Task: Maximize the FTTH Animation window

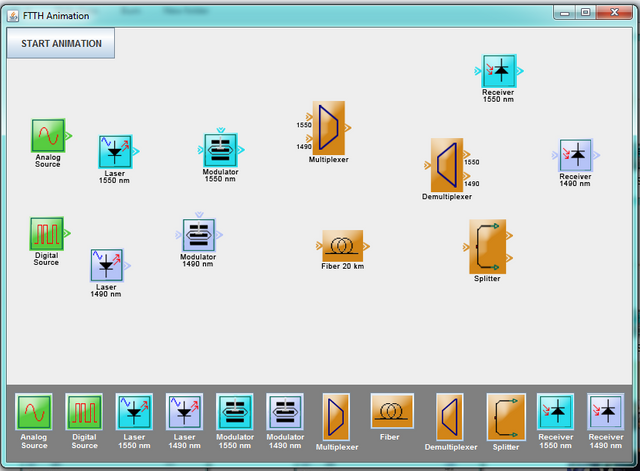Action: 585,13
